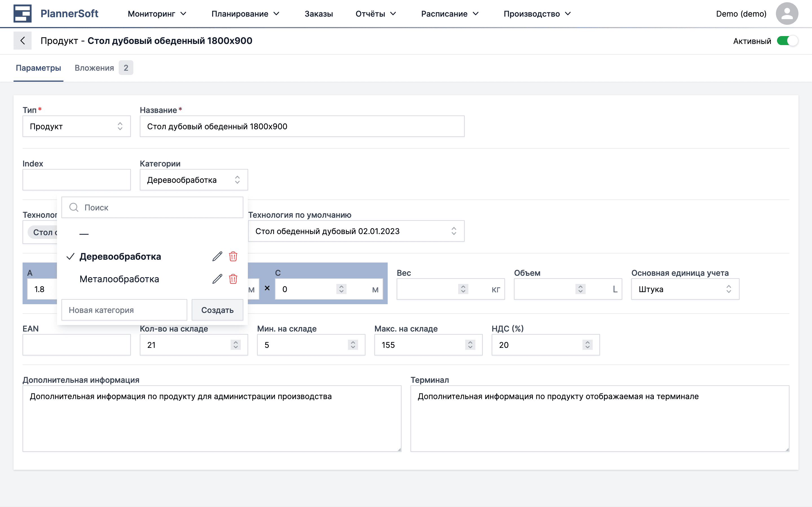Viewport: 812px width, 507px height.
Task: Remove the dimension B with the × control
Action: (x=267, y=288)
